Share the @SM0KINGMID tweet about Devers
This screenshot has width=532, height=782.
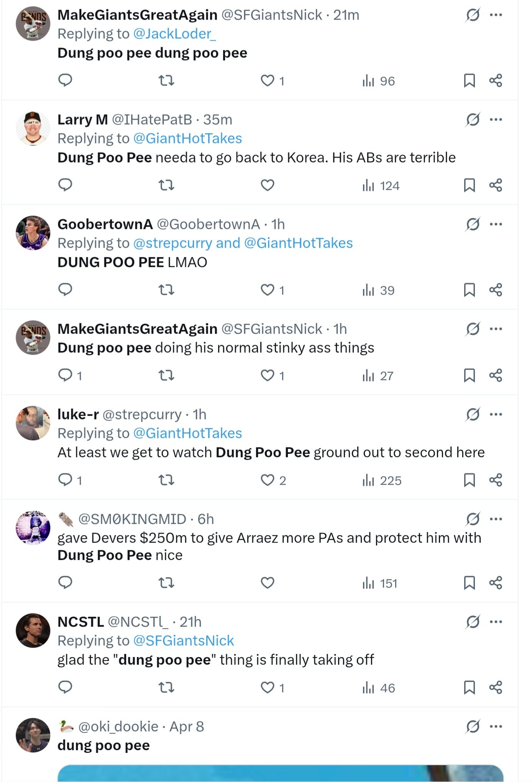pyautogui.click(x=496, y=583)
